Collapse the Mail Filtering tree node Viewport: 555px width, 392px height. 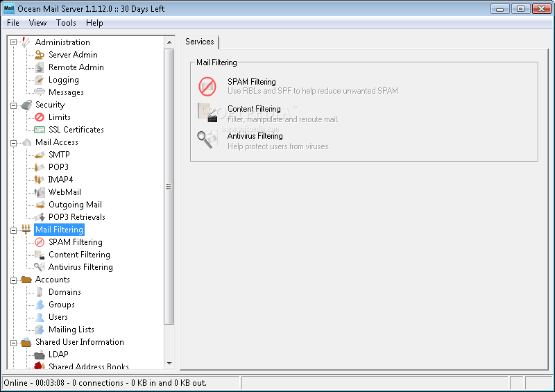[x=13, y=230]
